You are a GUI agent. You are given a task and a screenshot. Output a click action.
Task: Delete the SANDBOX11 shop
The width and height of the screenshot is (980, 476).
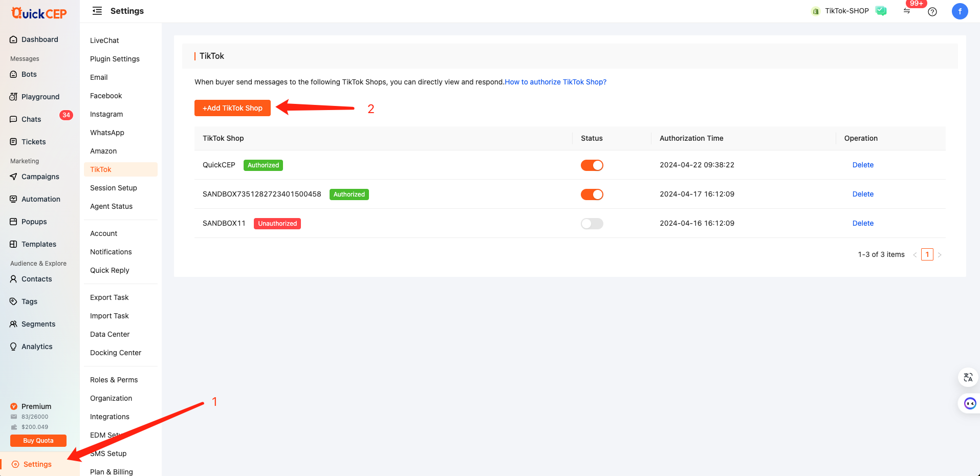tap(863, 223)
